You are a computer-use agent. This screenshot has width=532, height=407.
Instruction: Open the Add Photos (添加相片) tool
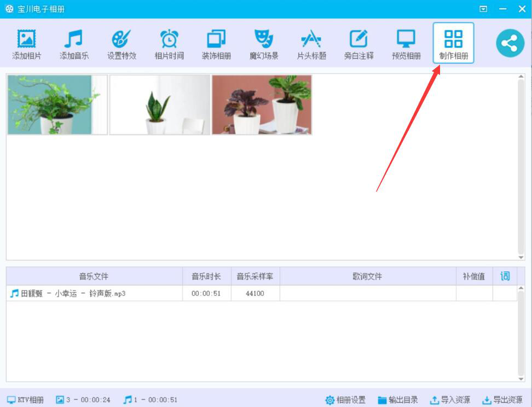point(26,44)
